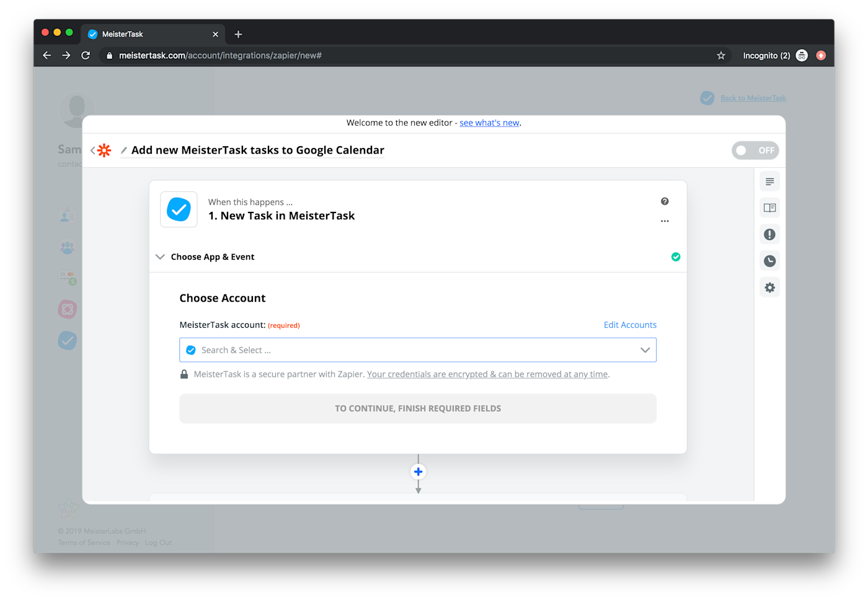Click the Edit Accounts link

[630, 325]
